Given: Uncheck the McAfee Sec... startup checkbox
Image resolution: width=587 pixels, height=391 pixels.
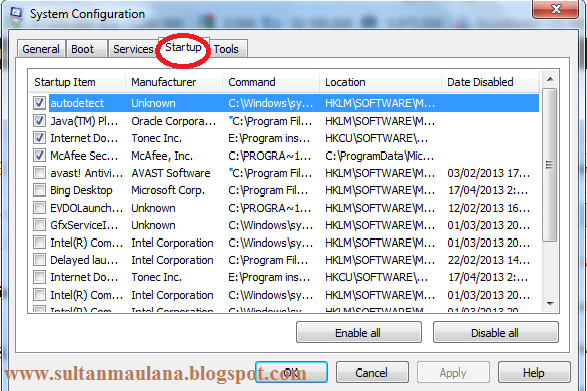Looking at the screenshot, I should 39,155.
